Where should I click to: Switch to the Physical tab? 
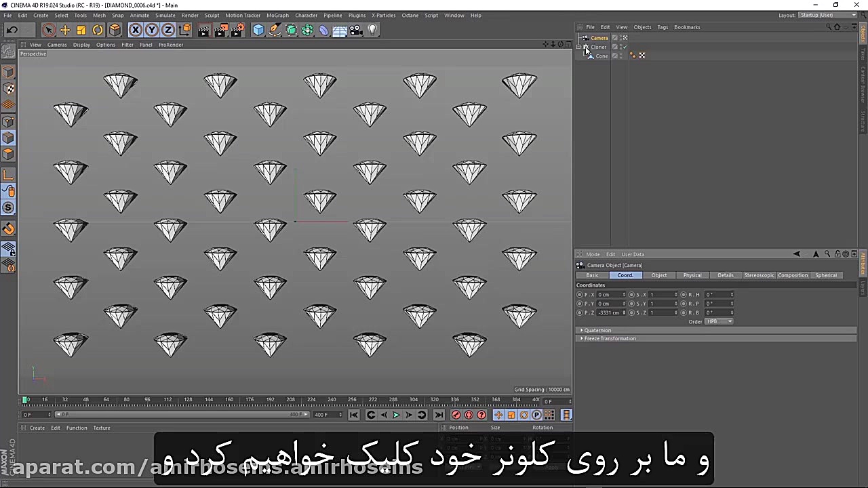692,275
